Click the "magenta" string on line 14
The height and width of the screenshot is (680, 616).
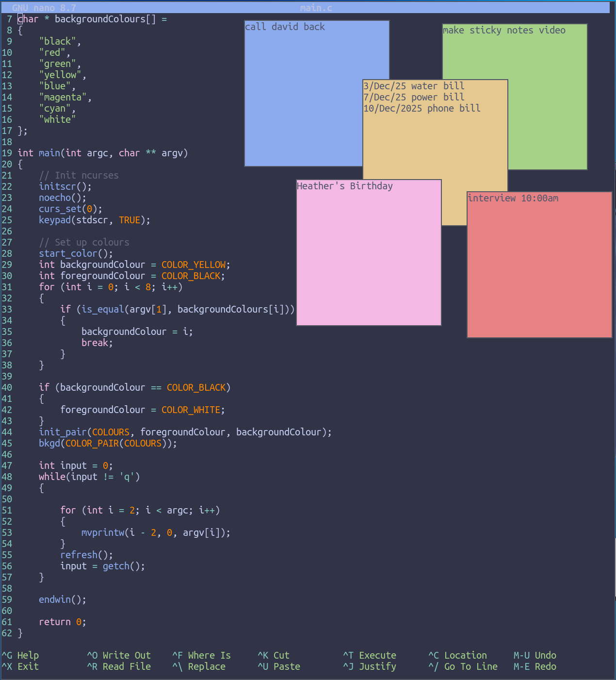coord(63,97)
